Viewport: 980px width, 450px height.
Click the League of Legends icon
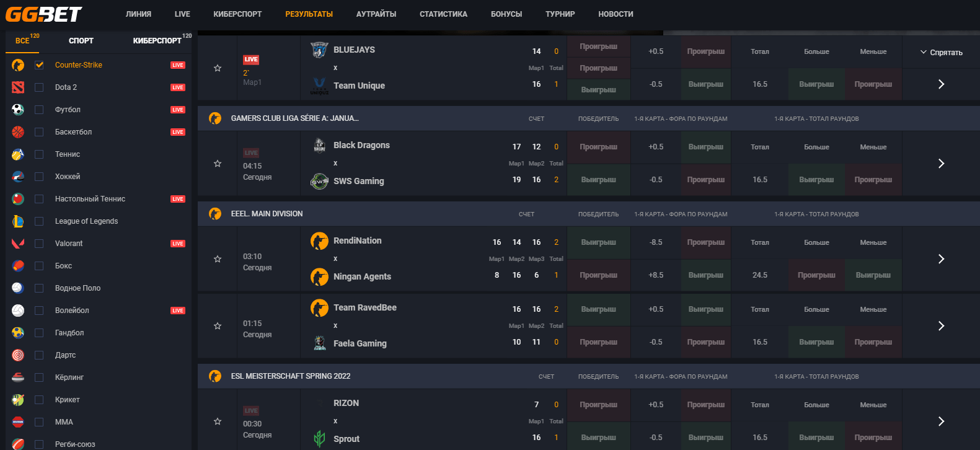(x=18, y=221)
